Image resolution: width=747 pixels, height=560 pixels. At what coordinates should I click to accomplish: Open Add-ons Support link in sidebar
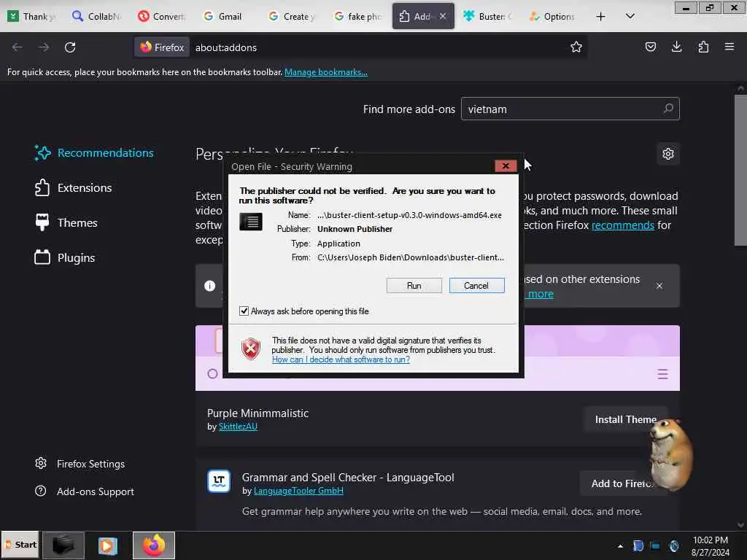(85, 491)
